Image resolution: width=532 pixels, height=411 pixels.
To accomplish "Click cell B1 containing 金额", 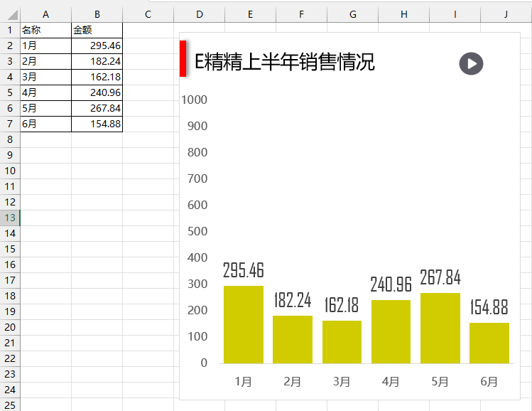I will [97, 30].
